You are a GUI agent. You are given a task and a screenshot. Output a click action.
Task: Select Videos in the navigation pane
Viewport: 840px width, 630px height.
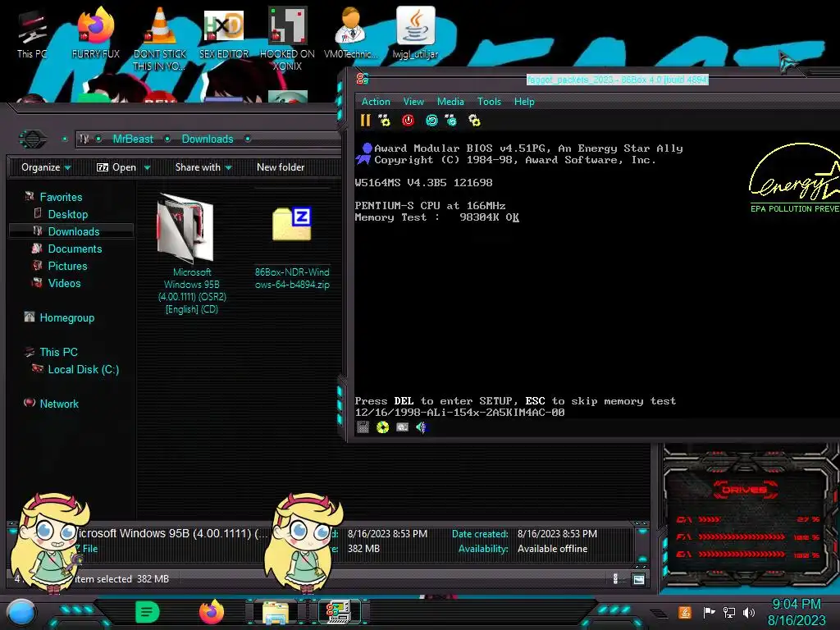point(64,283)
